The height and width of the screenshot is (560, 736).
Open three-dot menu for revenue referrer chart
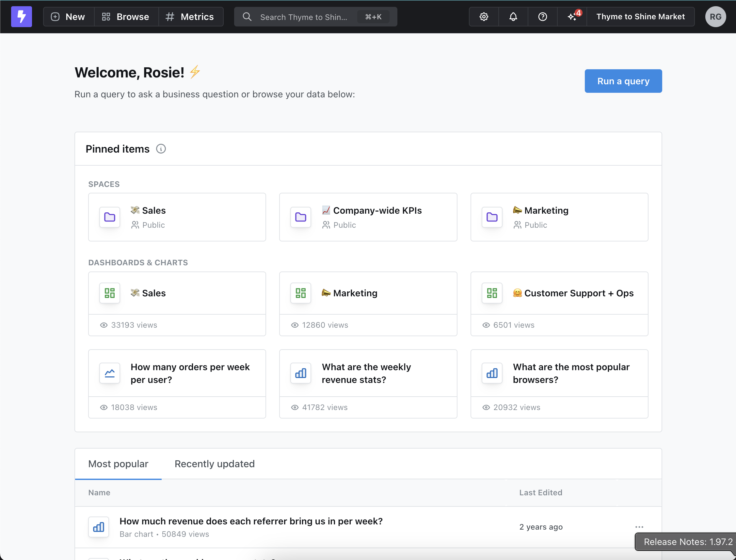coord(639,527)
